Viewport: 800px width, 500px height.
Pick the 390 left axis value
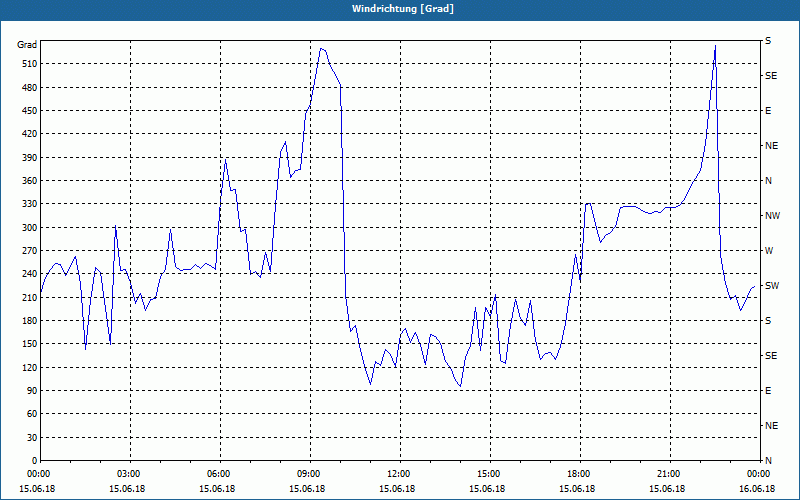(x=30, y=157)
